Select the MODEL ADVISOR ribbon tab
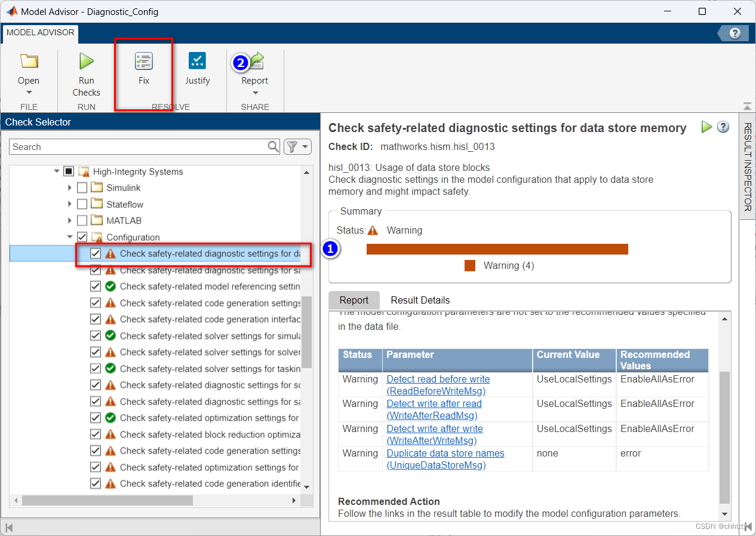Screen dimensions: 756x536 click(41, 32)
